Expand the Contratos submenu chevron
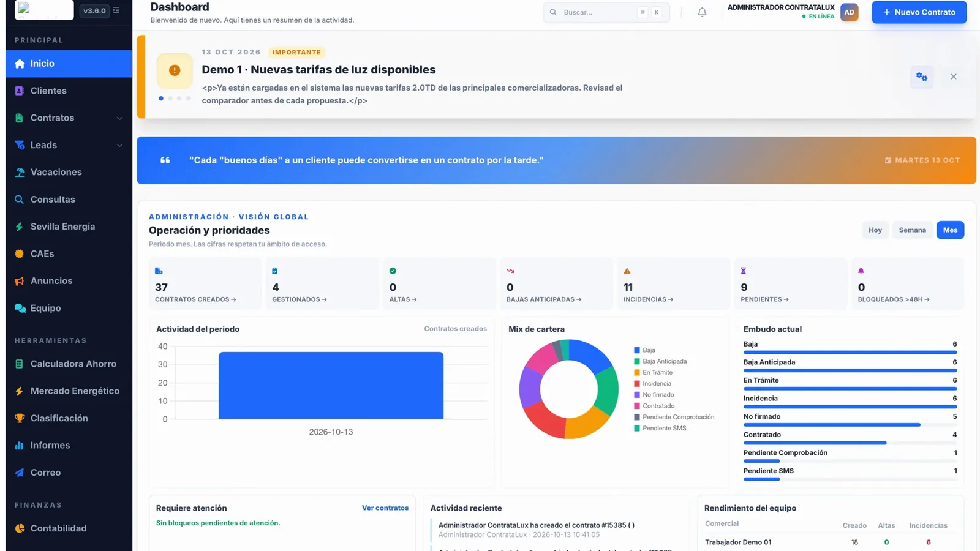The width and height of the screenshot is (980, 551). pyautogui.click(x=119, y=118)
